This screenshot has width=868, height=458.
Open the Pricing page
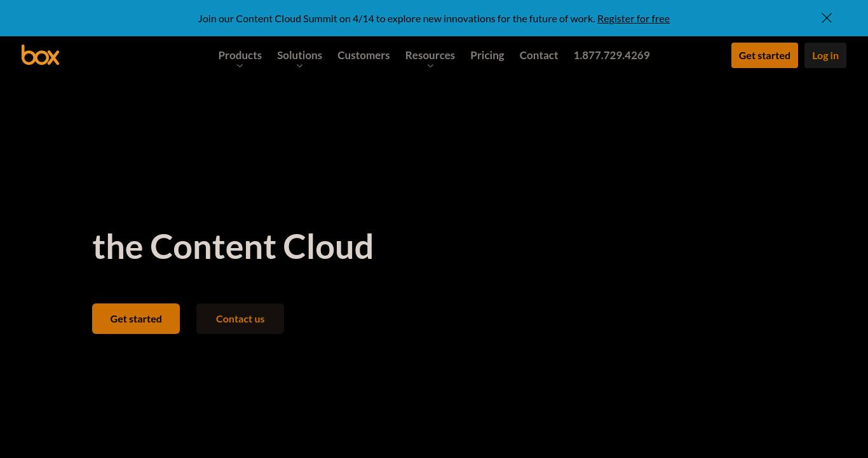[487, 55]
